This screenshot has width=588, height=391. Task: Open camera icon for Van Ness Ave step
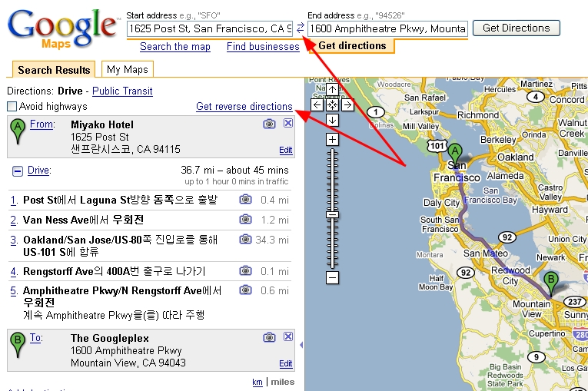click(x=246, y=219)
